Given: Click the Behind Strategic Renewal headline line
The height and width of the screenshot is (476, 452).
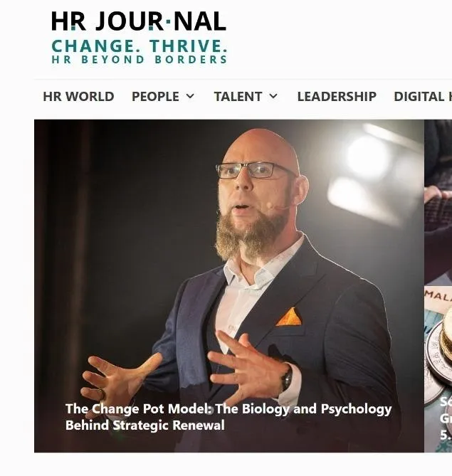Looking at the screenshot, I should click(145, 425).
